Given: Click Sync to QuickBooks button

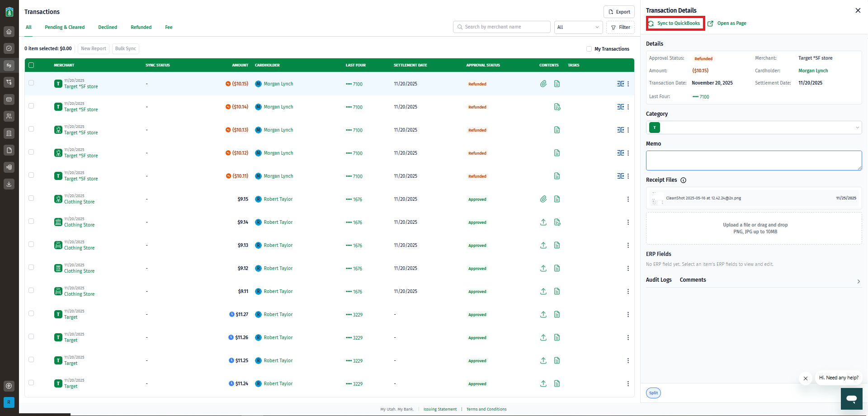Looking at the screenshot, I should point(675,23).
